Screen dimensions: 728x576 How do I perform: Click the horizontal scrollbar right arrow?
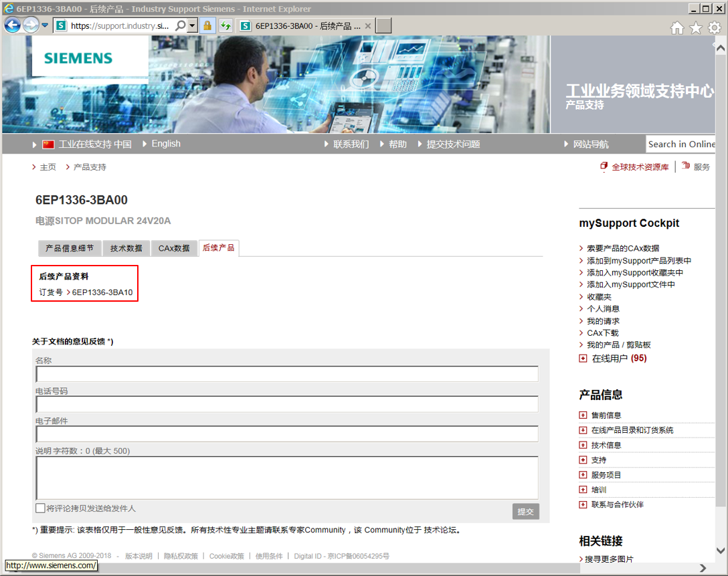pyautogui.click(x=703, y=568)
